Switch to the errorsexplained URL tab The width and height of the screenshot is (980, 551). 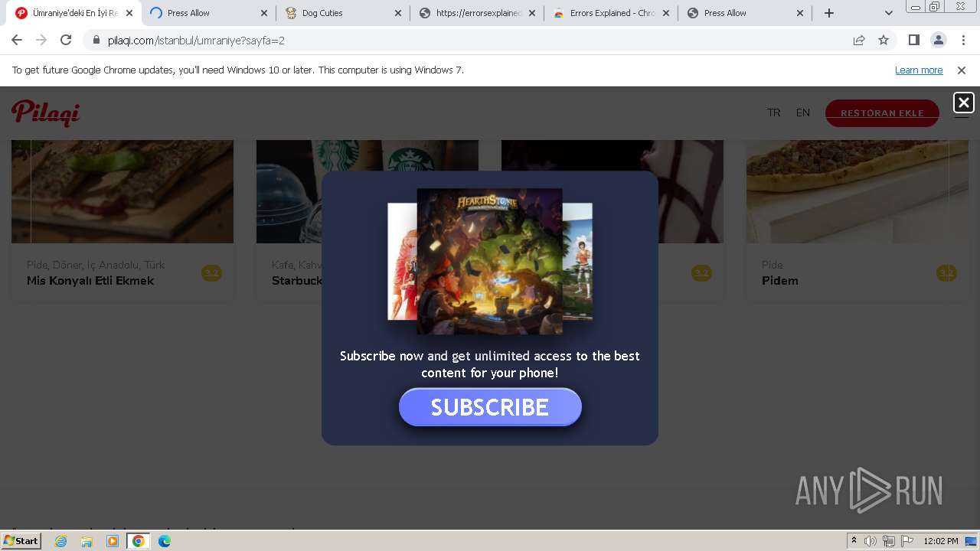(x=477, y=13)
